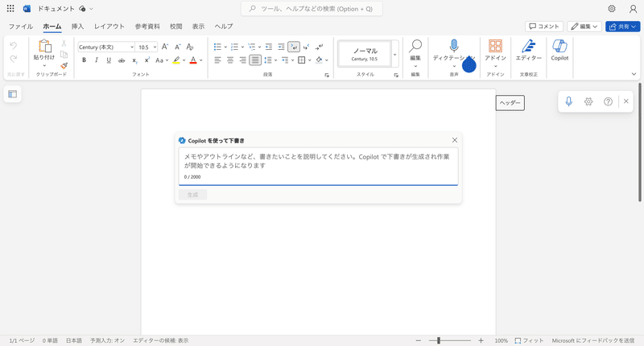This screenshot has height=346, width=644.
Task: Open the ファイル menu tab
Action: click(x=21, y=27)
